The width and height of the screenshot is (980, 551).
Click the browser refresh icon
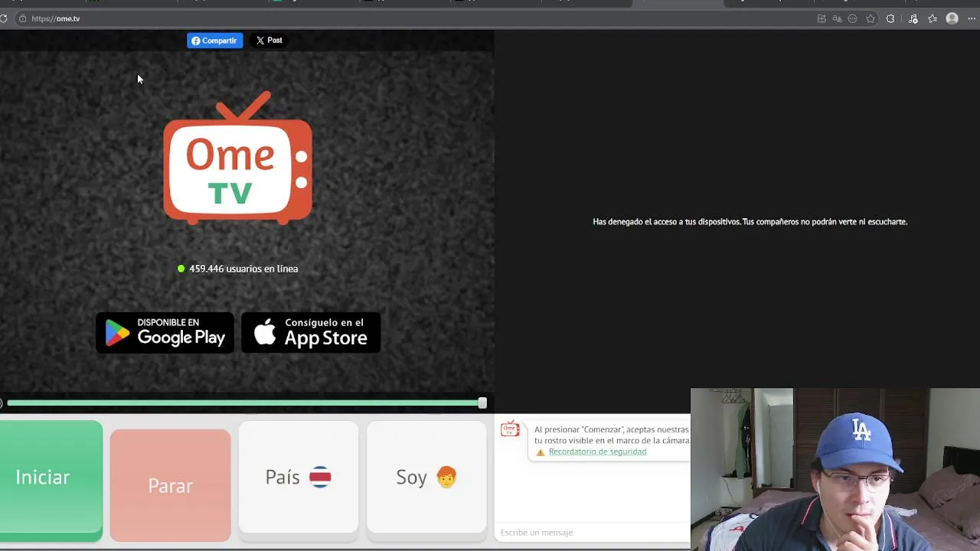coord(3,18)
